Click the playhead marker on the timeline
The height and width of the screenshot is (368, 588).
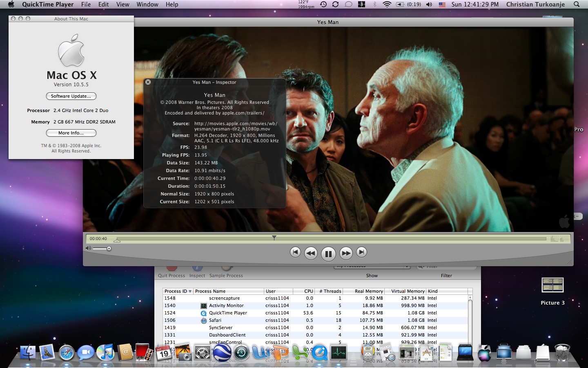click(x=274, y=237)
